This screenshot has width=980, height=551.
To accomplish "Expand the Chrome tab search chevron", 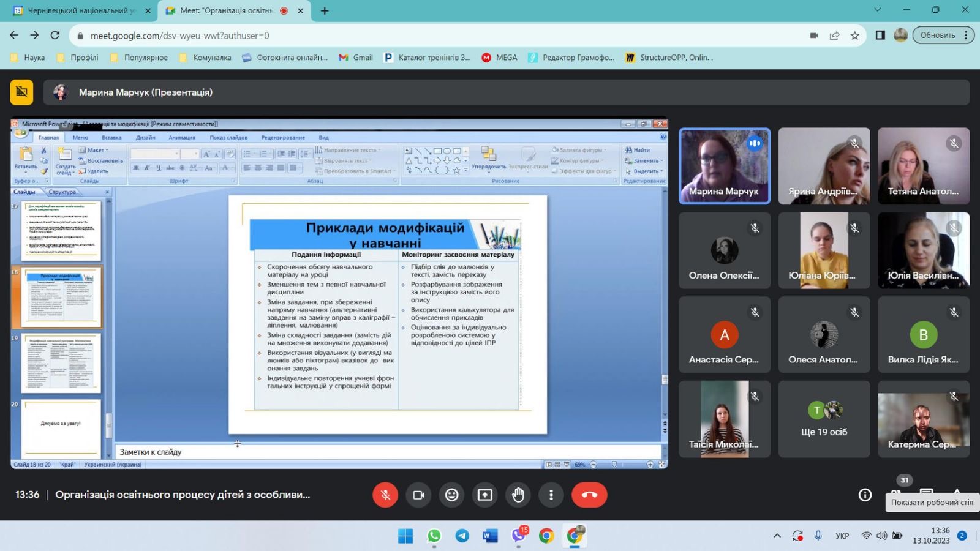I will coord(878,10).
